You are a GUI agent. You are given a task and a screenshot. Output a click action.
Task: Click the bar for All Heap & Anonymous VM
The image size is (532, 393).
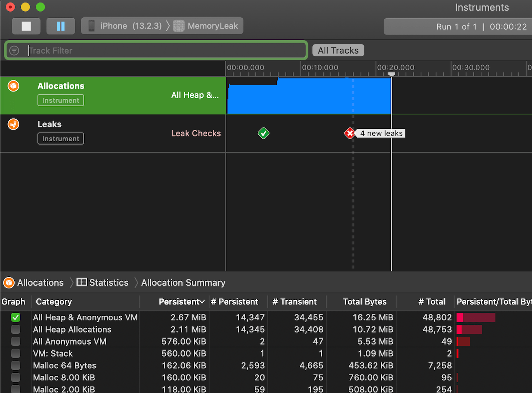point(476,317)
